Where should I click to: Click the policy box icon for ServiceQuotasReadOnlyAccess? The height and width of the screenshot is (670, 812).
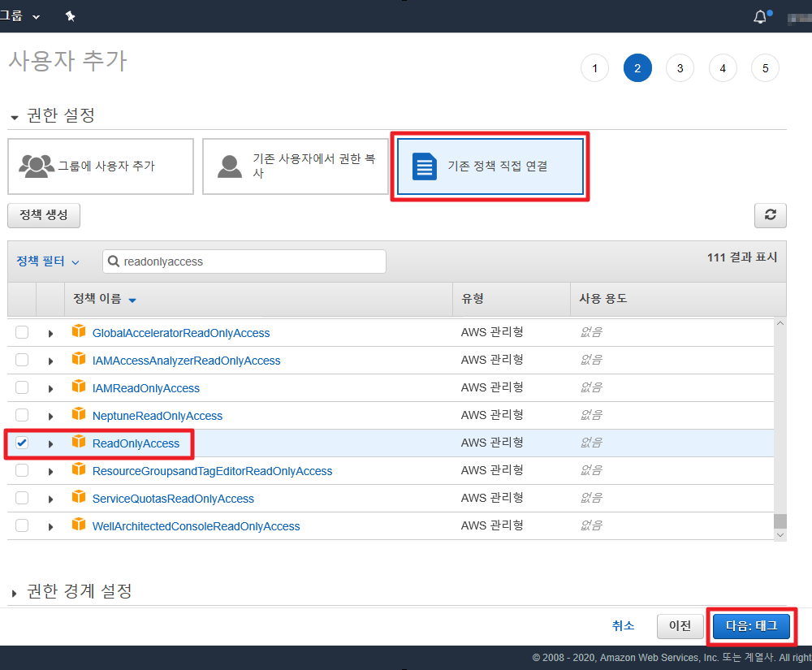point(79,497)
